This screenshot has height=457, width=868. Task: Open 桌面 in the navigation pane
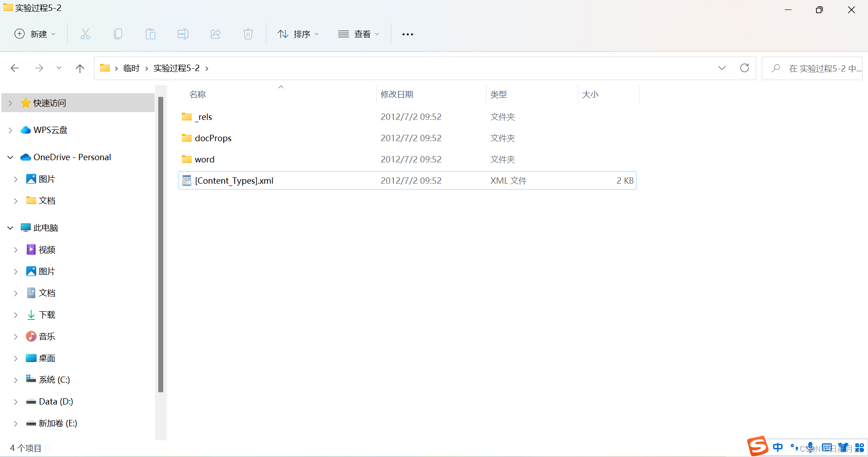tap(47, 358)
